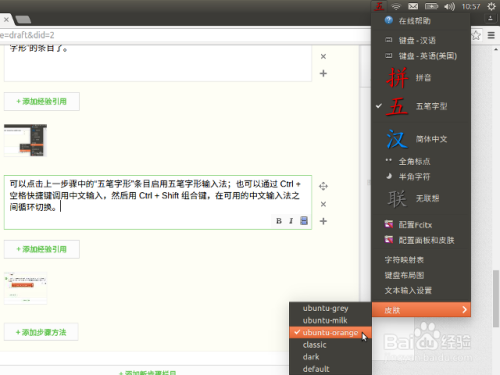
Task: Choose the default skin
Action: (330, 369)
